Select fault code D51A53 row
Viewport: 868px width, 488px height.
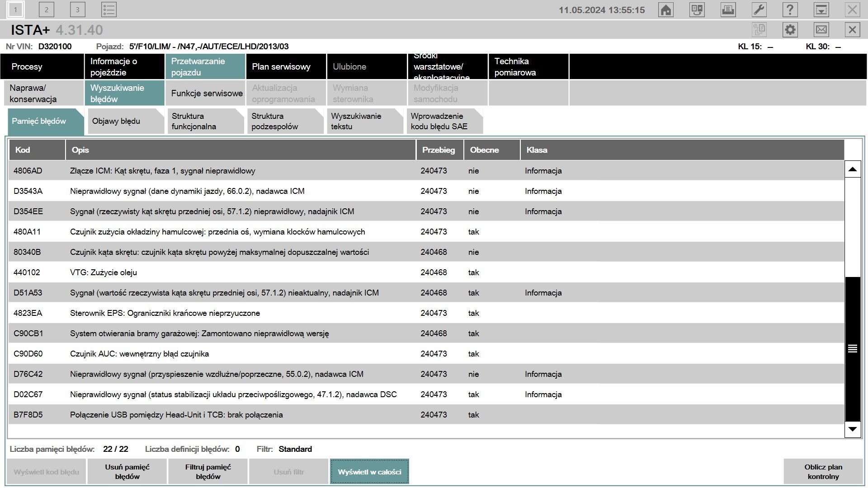pyautogui.click(x=426, y=293)
